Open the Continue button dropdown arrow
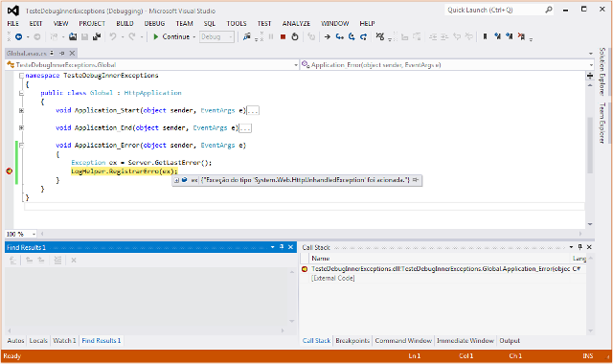The height and width of the screenshot is (364, 613). pos(193,37)
